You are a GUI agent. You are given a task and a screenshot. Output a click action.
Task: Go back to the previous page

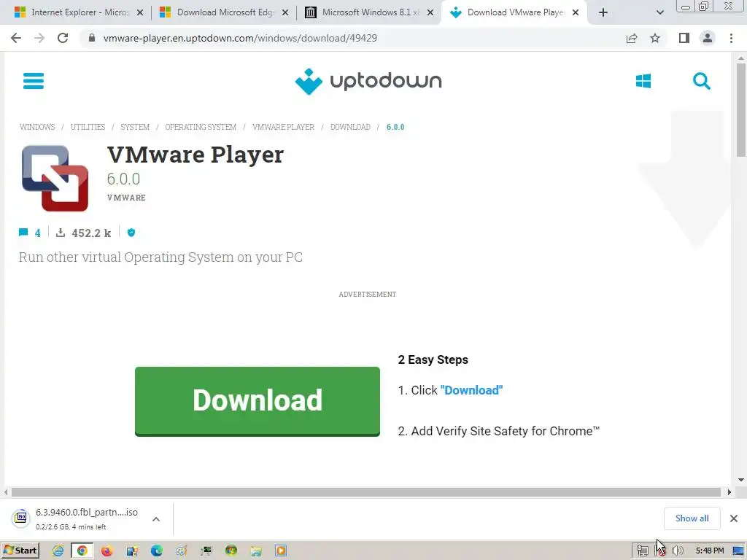[x=16, y=38]
